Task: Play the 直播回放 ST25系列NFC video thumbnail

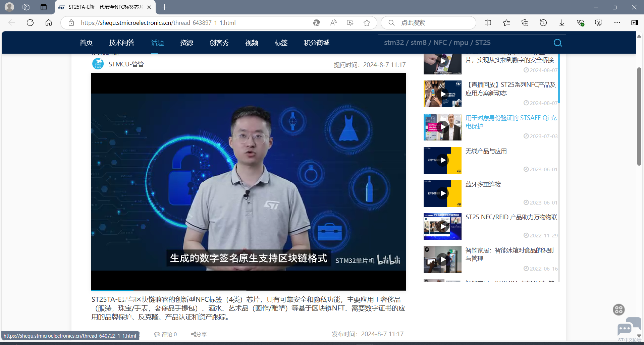Action: pyautogui.click(x=442, y=94)
